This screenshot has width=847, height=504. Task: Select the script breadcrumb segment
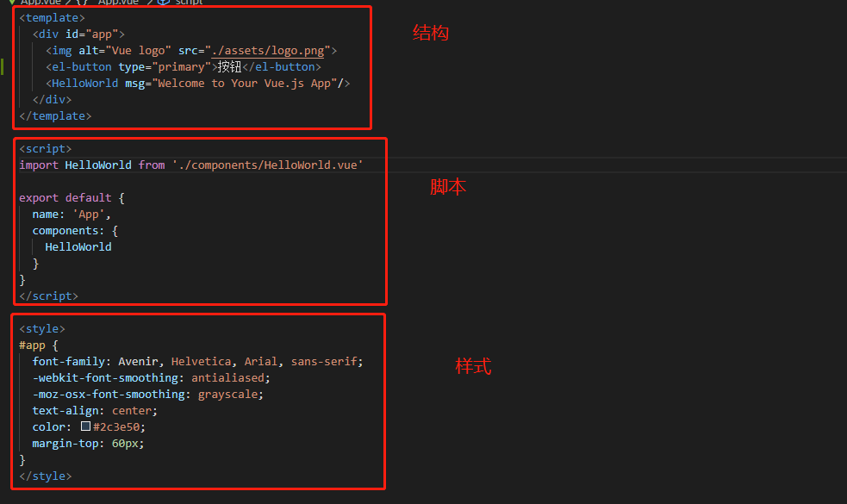[x=189, y=3]
